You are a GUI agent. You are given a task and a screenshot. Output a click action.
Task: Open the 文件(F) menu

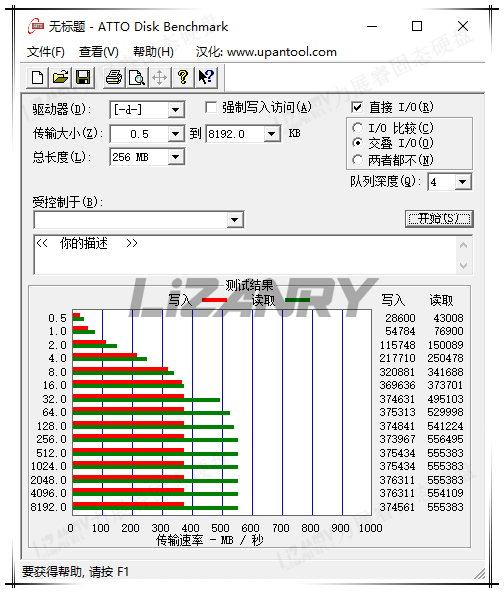click(45, 52)
